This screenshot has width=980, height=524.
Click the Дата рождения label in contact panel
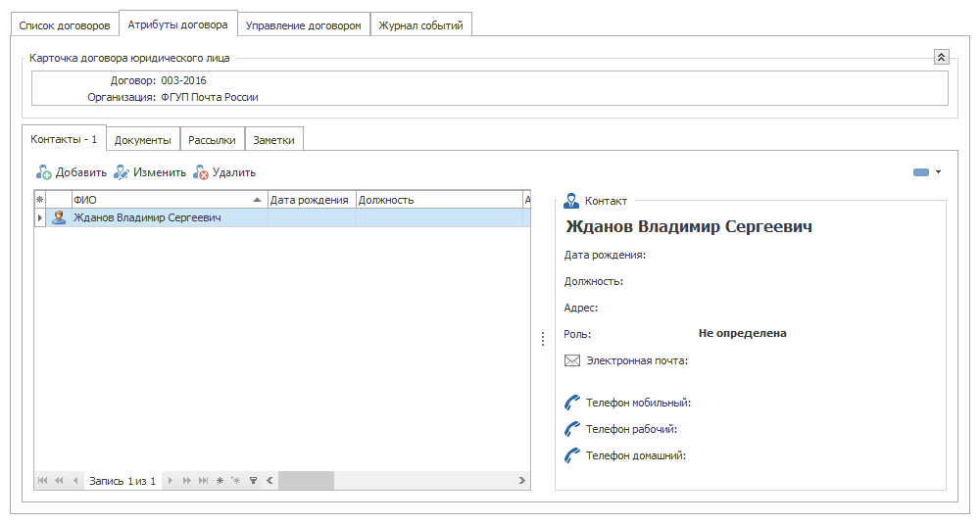pyautogui.click(x=605, y=255)
